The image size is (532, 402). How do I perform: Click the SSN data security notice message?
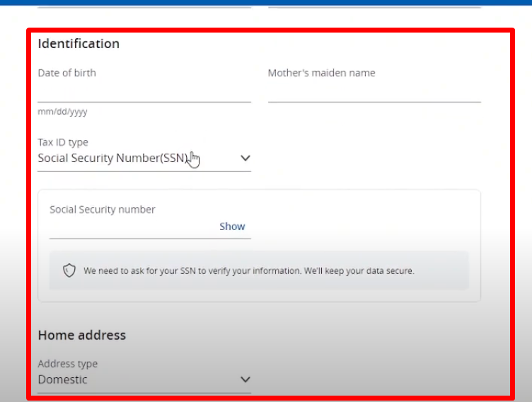coord(249,271)
